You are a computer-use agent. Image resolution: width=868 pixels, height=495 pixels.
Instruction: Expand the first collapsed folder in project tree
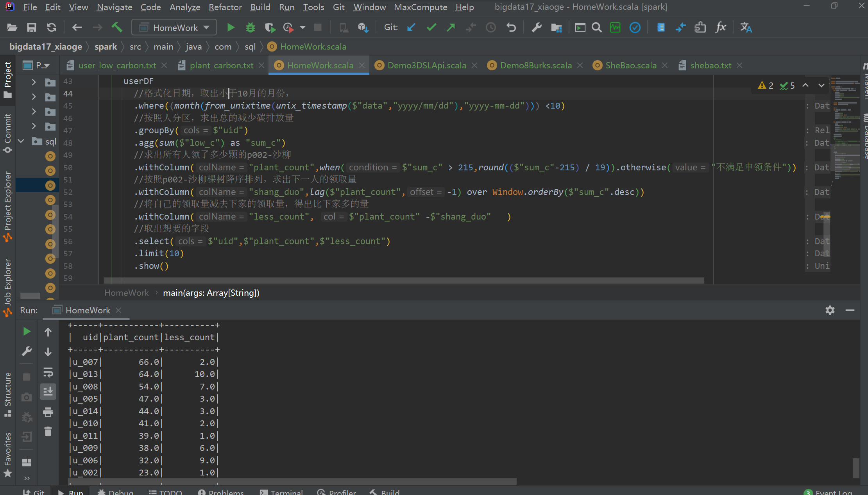(x=34, y=82)
